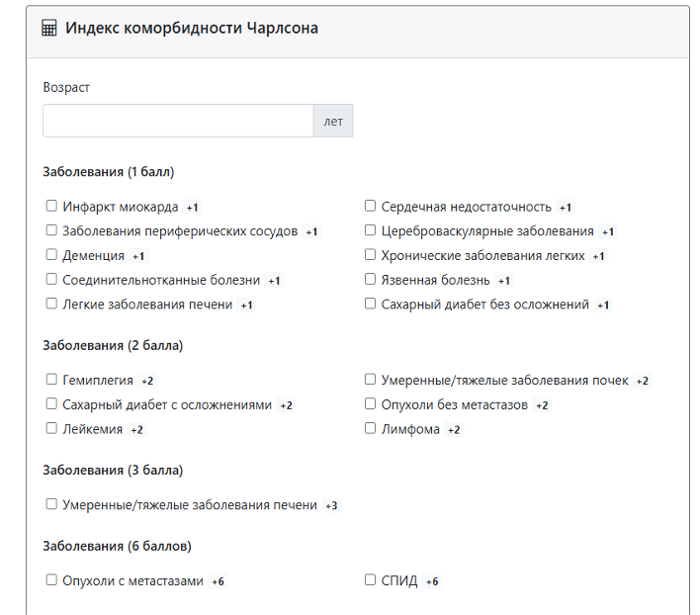The width and height of the screenshot is (700, 615).
Task: Toggle Хронические заболевания легких checkbox
Action: 370,254
